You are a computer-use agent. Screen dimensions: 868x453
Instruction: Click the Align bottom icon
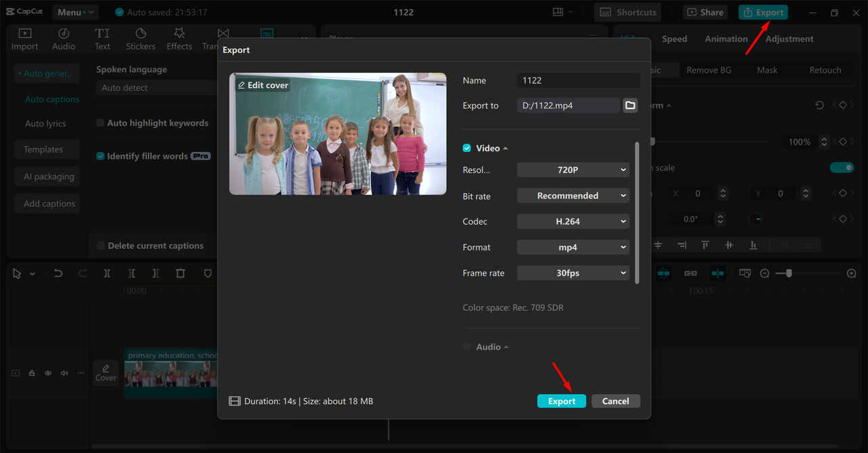click(x=753, y=245)
